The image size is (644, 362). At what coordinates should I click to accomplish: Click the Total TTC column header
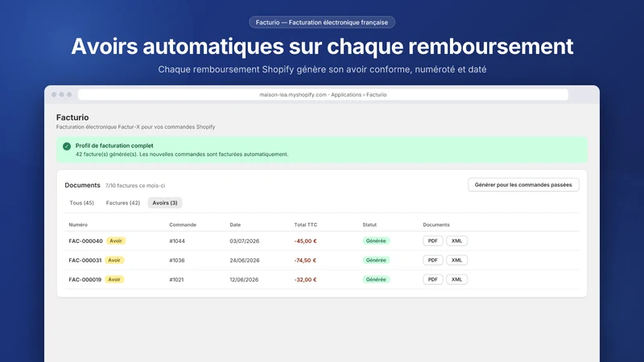pos(306,225)
